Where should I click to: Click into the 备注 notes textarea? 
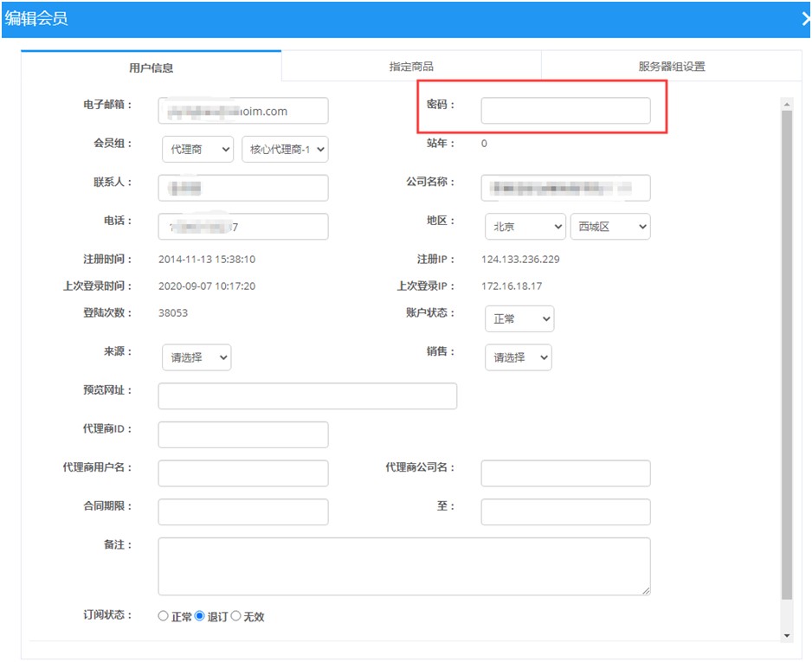tap(403, 566)
